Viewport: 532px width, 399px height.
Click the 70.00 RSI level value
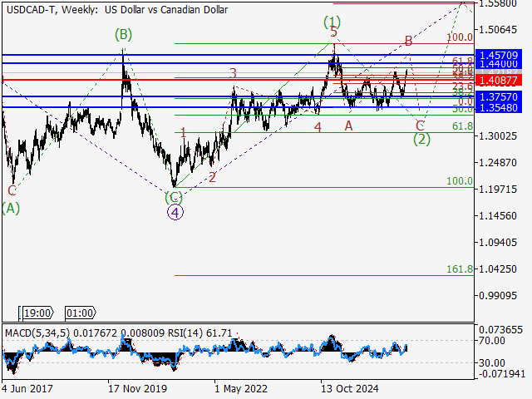(491, 340)
